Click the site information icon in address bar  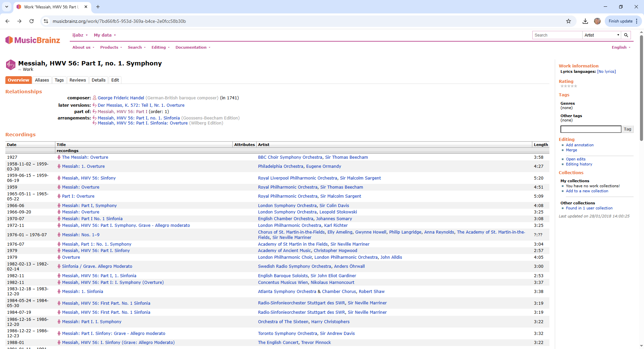[46, 21]
